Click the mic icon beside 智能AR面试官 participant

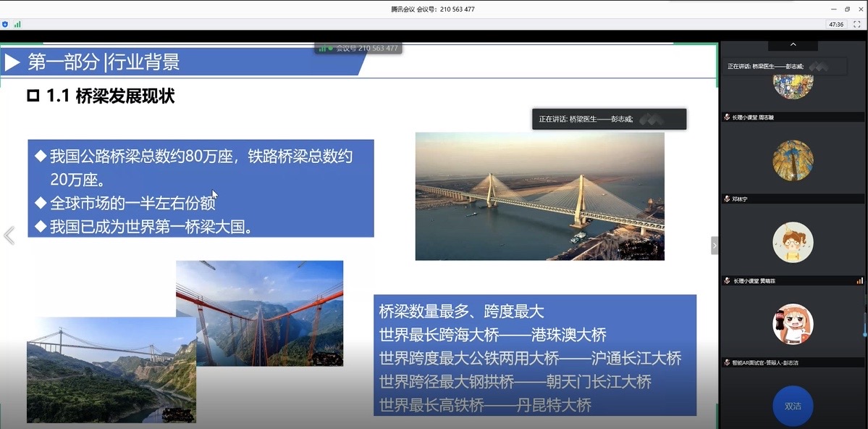tap(727, 362)
